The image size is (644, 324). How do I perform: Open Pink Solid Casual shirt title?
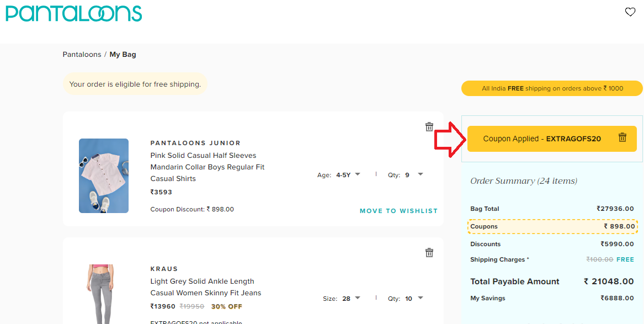coord(207,167)
